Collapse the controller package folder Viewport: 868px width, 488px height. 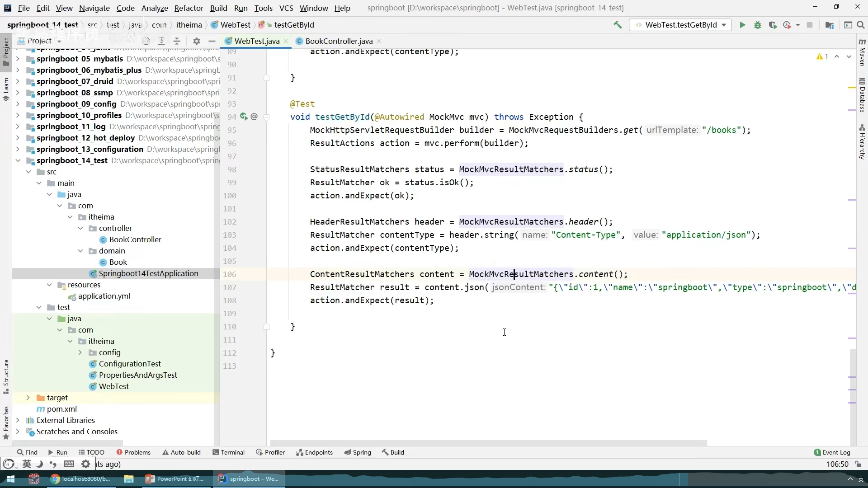[80, 228]
